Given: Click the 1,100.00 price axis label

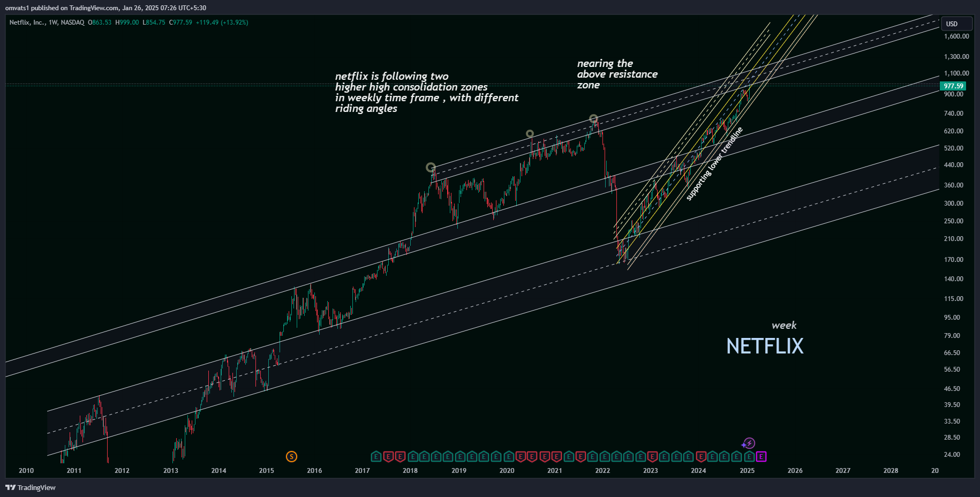Looking at the screenshot, I should 956,73.
